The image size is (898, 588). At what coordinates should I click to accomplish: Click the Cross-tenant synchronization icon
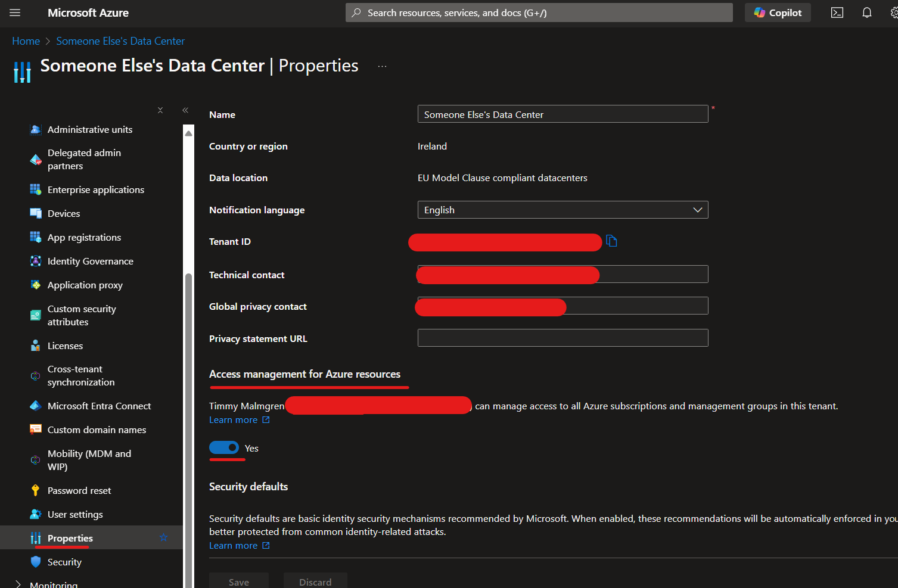[x=36, y=375]
